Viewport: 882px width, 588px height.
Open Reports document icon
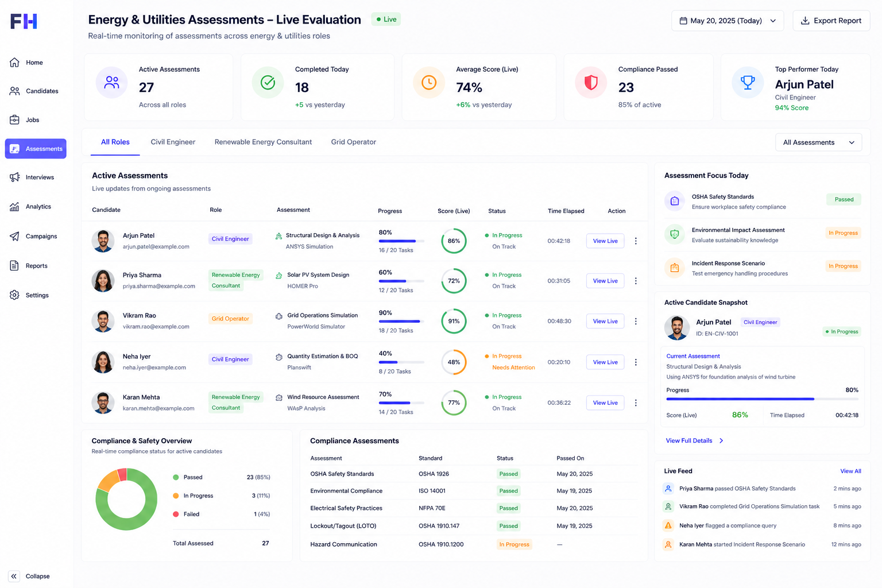coord(14,265)
